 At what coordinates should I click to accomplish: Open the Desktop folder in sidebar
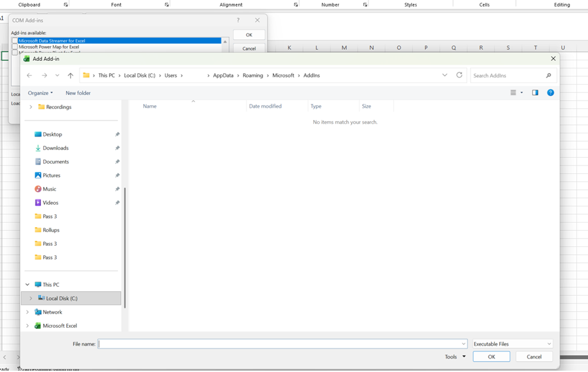coord(52,134)
